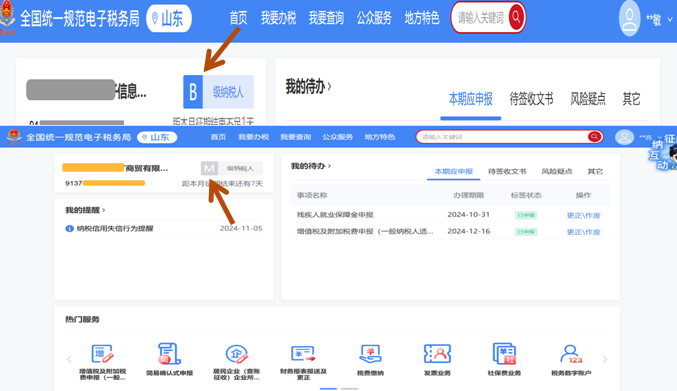Open the 征纳互动 assistant widget

(x=663, y=152)
